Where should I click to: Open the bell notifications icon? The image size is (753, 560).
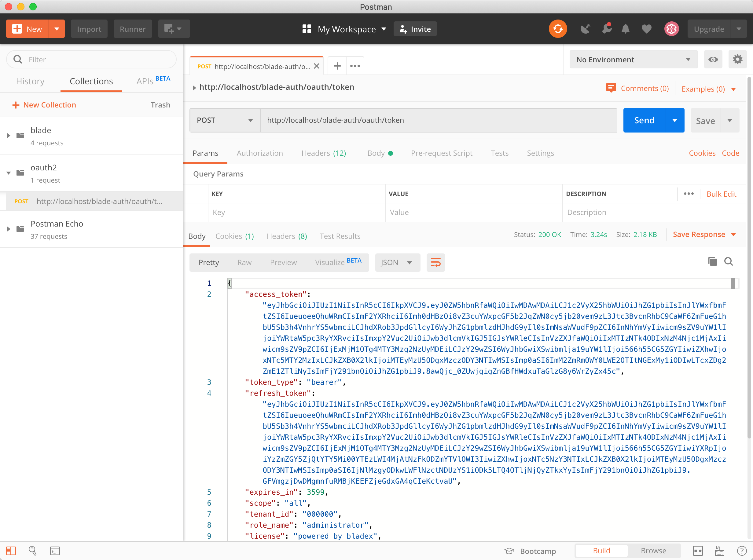tap(626, 29)
